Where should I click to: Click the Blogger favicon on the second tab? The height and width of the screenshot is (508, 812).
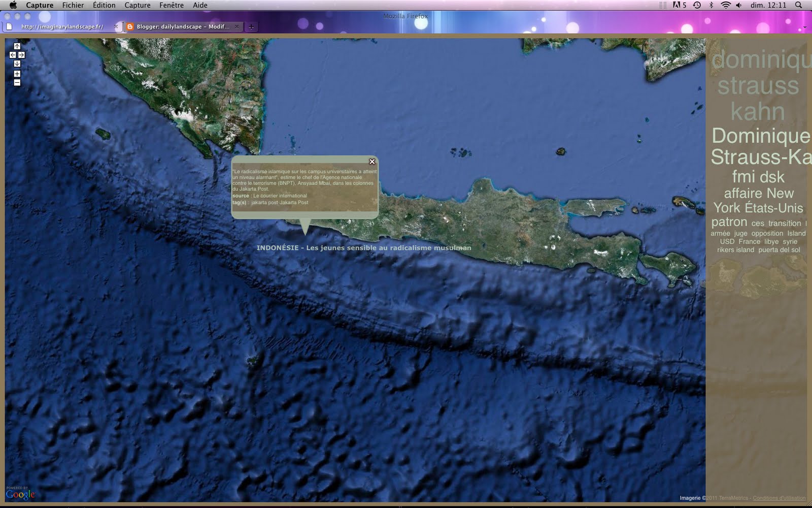(x=130, y=26)
